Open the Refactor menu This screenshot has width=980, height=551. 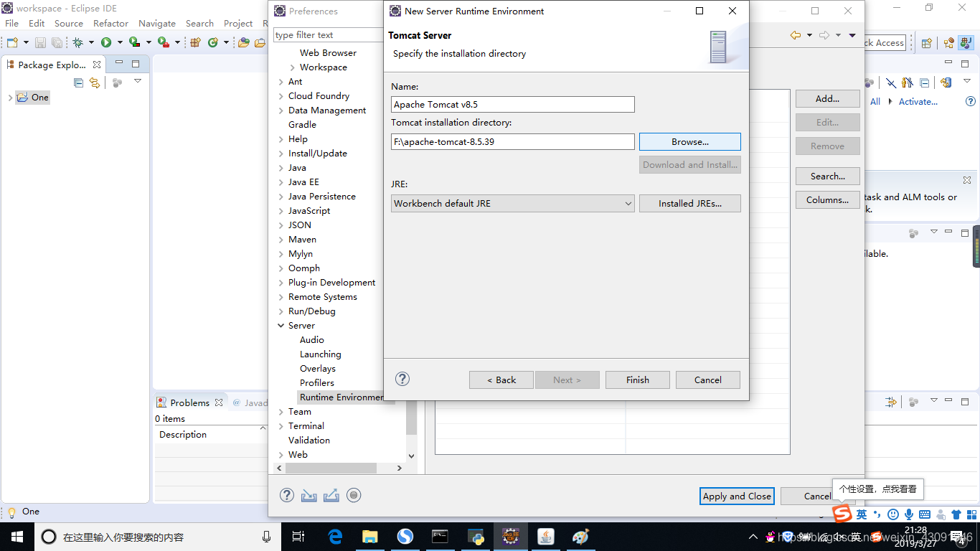110,23
